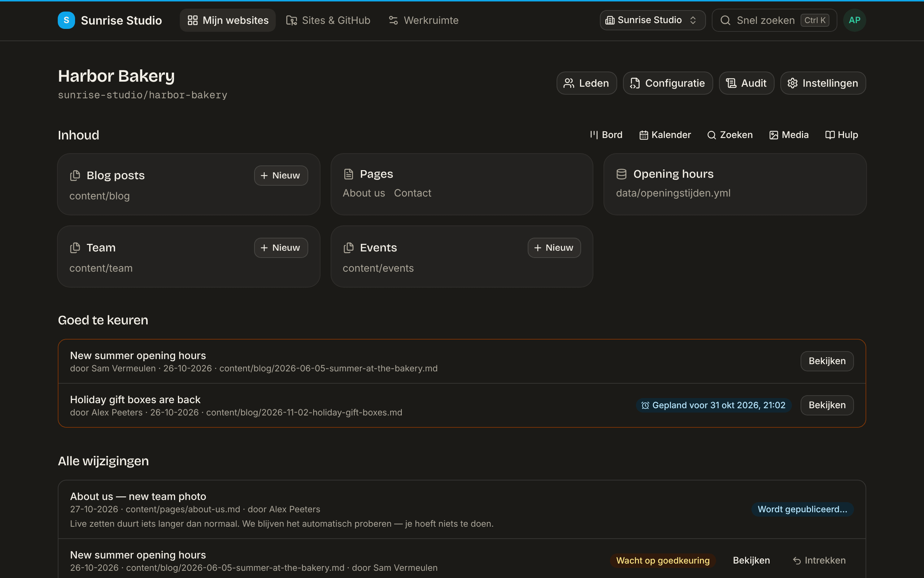The width and height of the screenshot is (924, 578).
Task: View the Audit log
Action: tap(746, 83)
